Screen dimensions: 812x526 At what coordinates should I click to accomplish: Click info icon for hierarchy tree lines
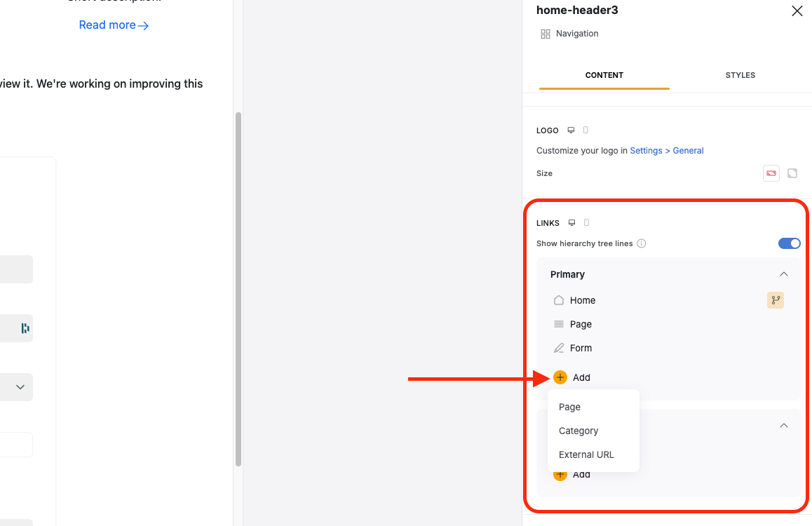[641, 243]
